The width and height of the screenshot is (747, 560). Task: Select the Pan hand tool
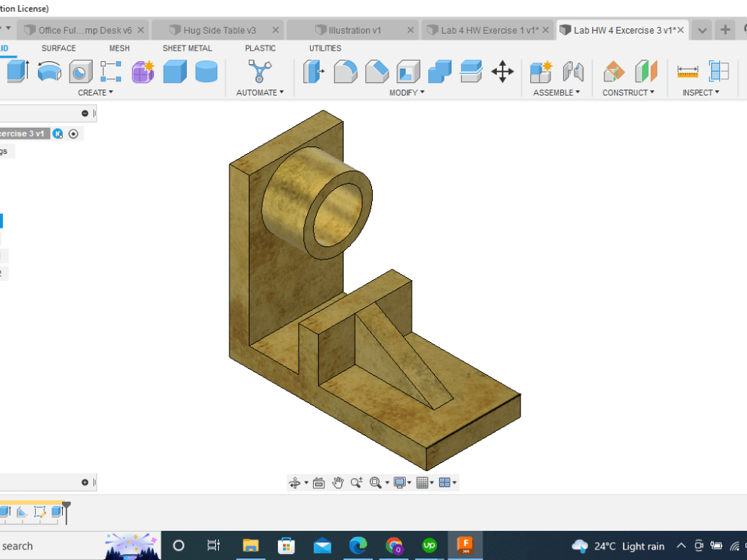point(338,483)
